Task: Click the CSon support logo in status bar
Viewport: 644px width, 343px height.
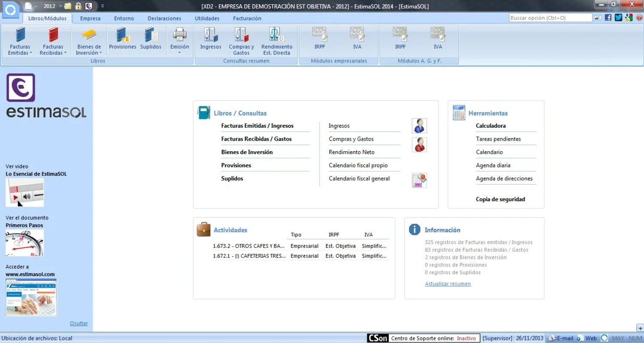Action: click(377, 338)
